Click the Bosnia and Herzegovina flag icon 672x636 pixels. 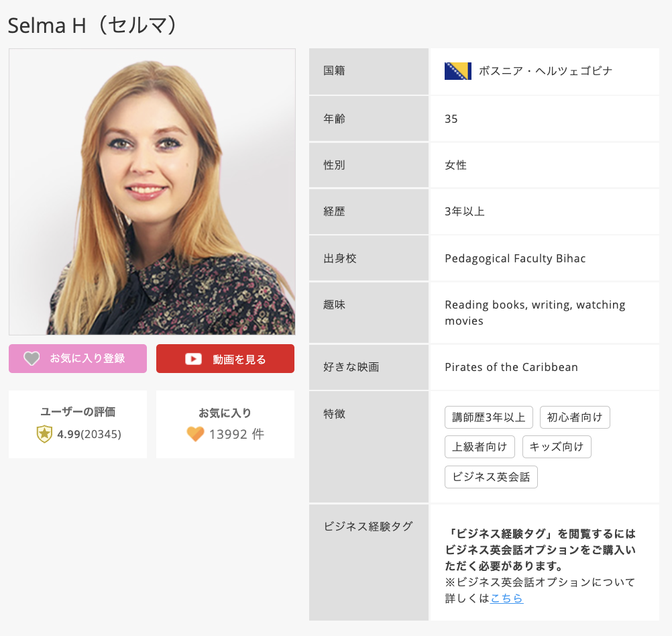(457, 71)
